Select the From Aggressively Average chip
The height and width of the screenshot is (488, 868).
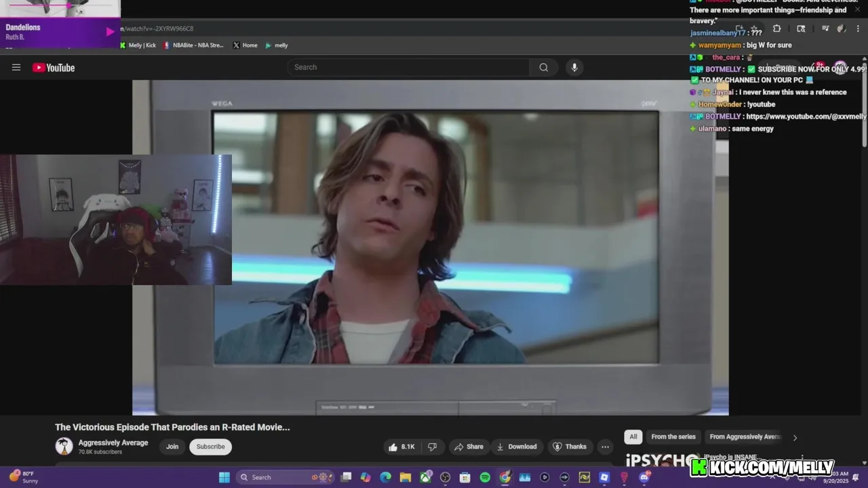point(745,436)
